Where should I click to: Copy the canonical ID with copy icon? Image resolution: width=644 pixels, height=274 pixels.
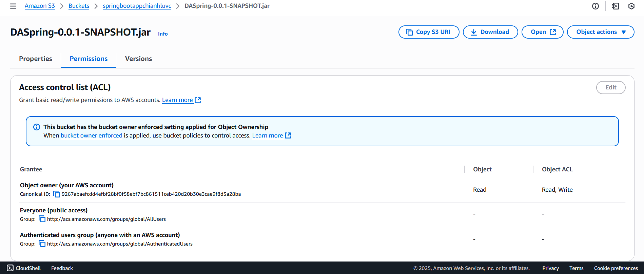pyautogui.click(x=57, y=194)
